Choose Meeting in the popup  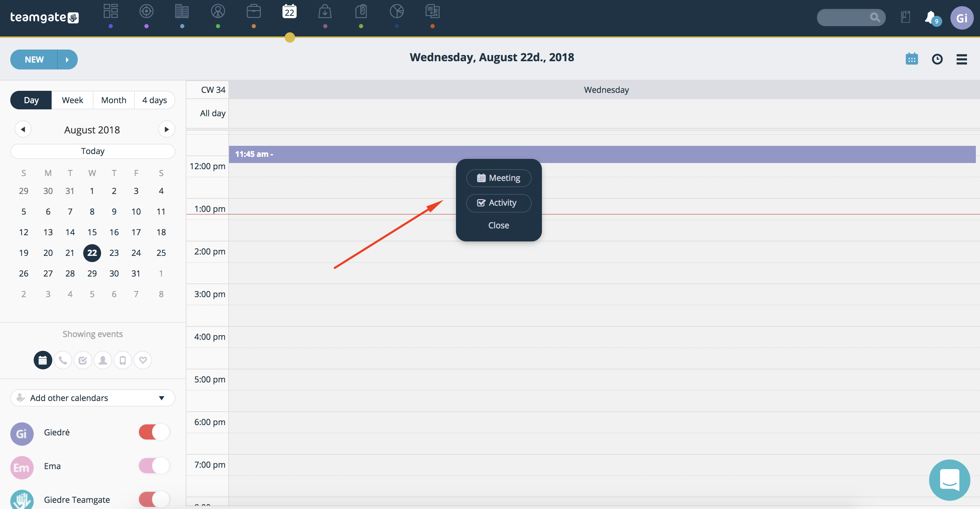498,178
